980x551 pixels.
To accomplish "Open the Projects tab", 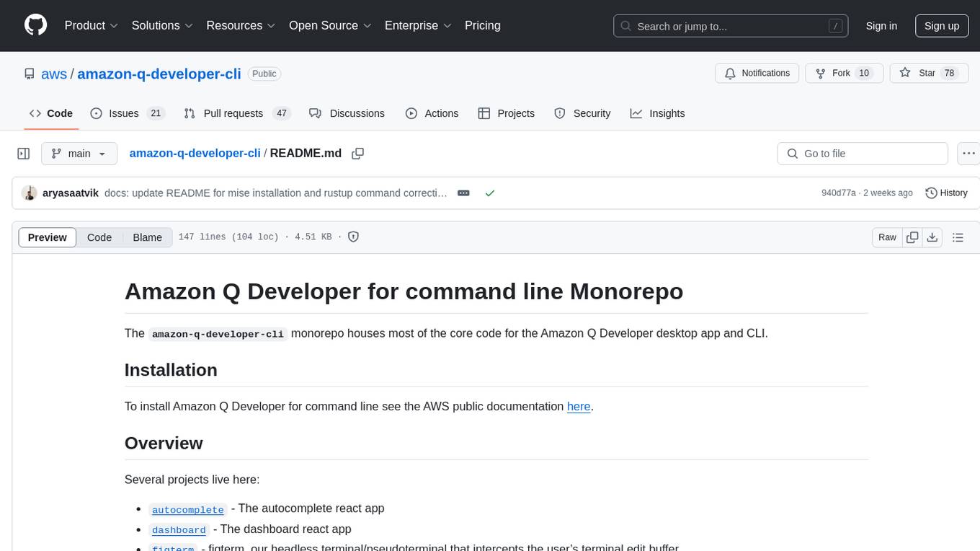I will pyautogui.click(x=506, y=113).
